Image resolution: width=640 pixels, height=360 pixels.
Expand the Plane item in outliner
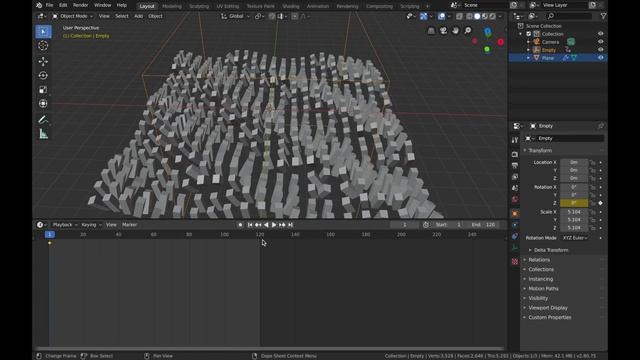click(529, 58)
